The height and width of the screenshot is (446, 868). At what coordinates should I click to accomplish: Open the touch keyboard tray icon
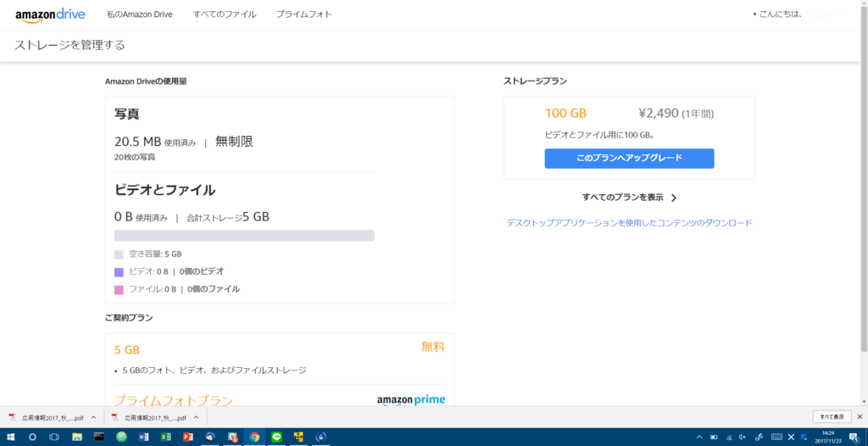tap(776, 437)
